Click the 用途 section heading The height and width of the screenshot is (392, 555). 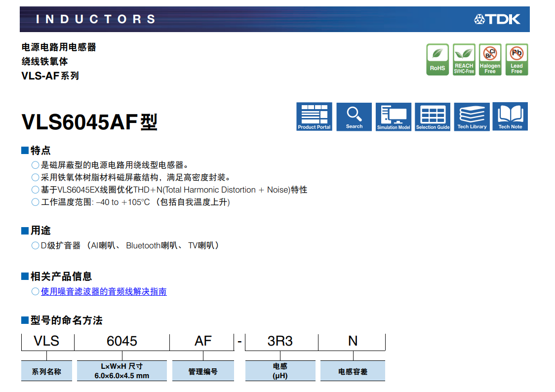tap(40, 231)
